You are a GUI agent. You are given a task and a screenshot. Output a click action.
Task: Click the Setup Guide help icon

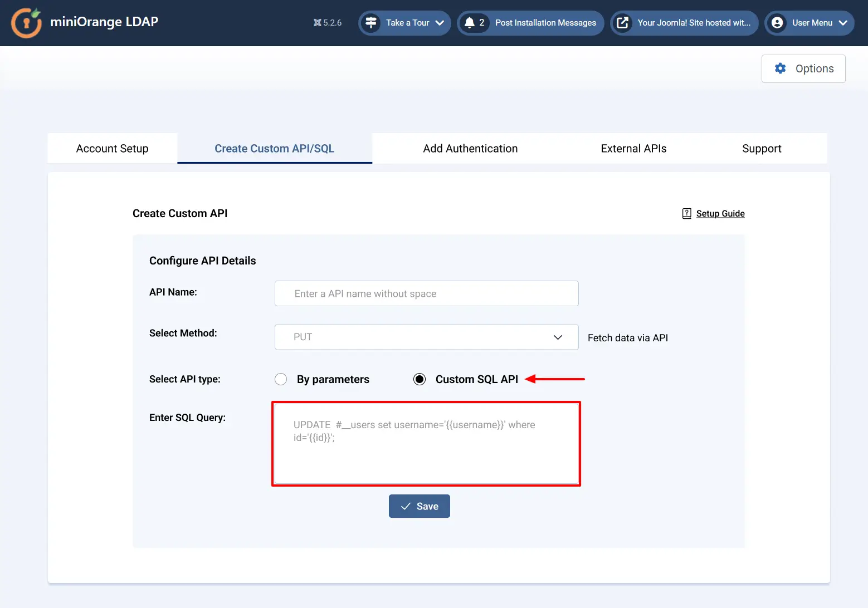coord(687,214)
